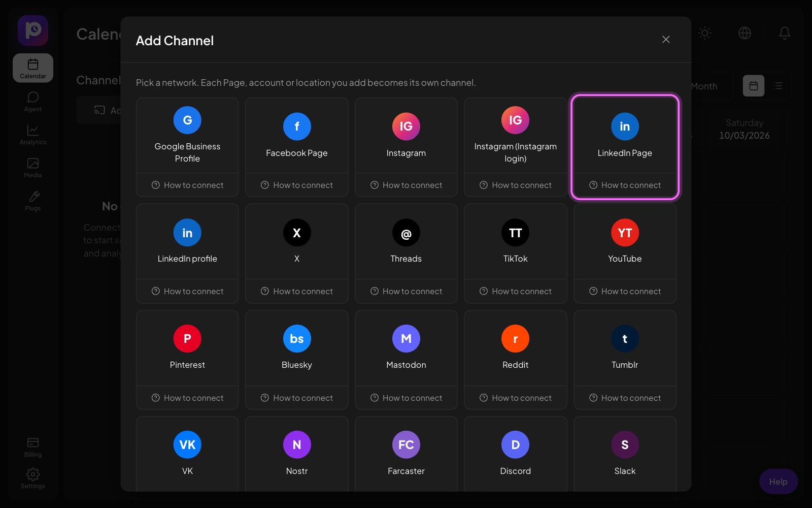Viewport: 812px width, 508px height.
Task: Open How to connect for LinkedIn profile
Action: (187, 291)
